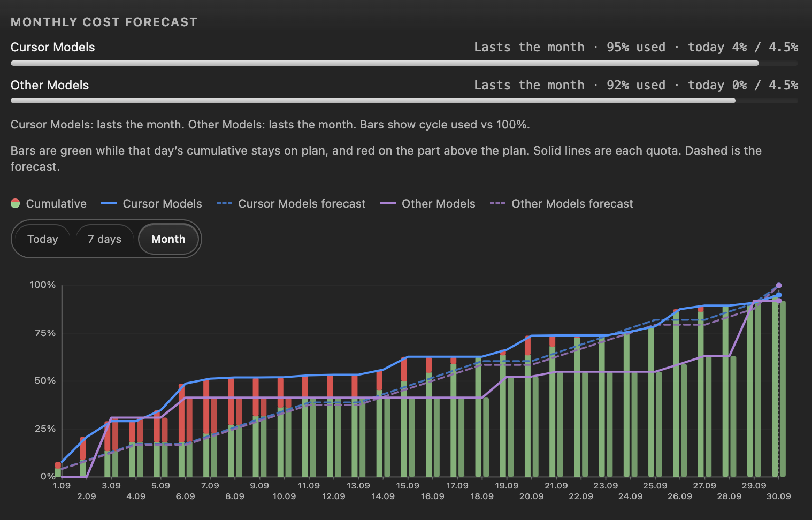The image size is (812, 520).
Task: Click the 'today 4% / 4.5%' text
Action: point(743,47)
